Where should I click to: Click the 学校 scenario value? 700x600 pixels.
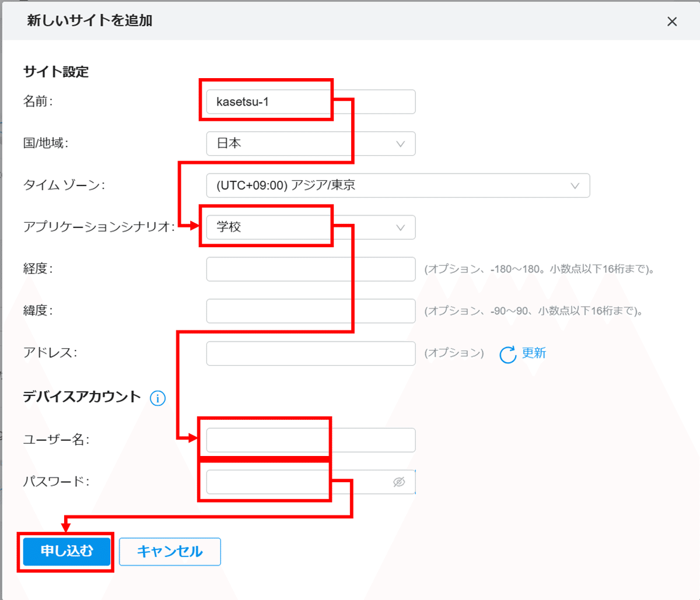(228, 227)
